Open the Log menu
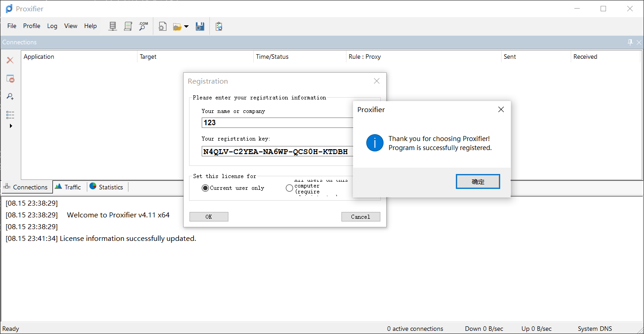The image size is (644, 334). click(52, 26)
